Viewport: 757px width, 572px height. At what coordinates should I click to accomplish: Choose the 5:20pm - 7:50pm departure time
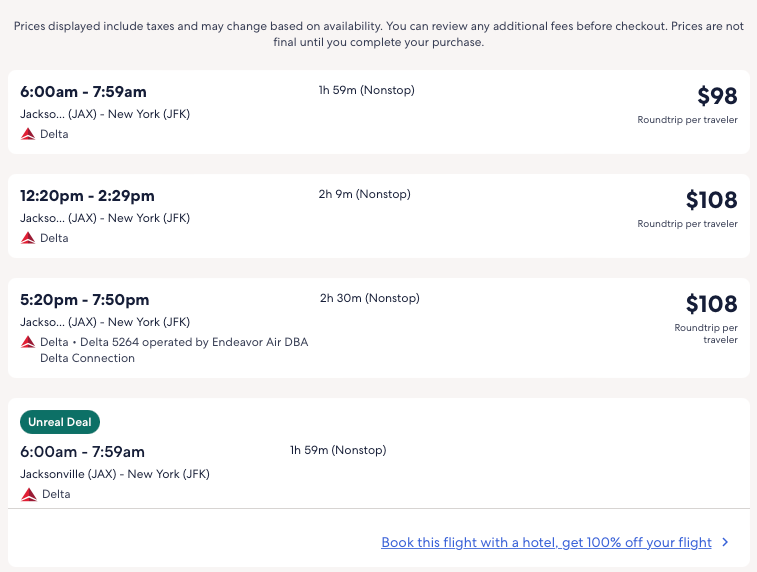[84, 300]
